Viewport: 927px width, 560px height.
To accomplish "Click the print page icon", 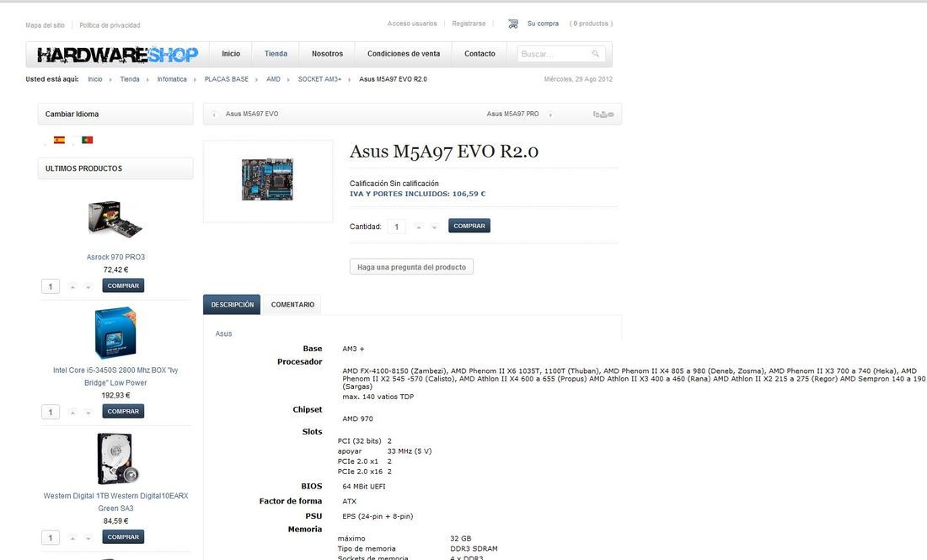I will tap(603, 115).
